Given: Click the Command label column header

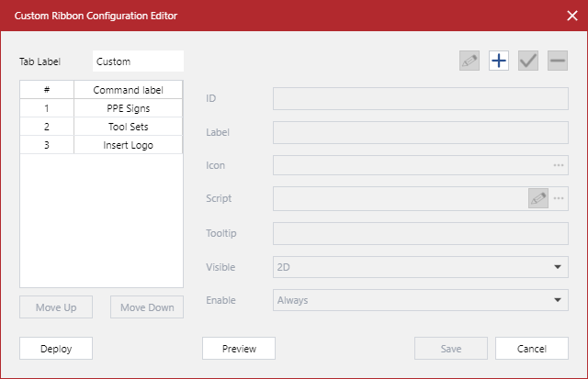Looking at the screenshot, I should tap(128, 90).
